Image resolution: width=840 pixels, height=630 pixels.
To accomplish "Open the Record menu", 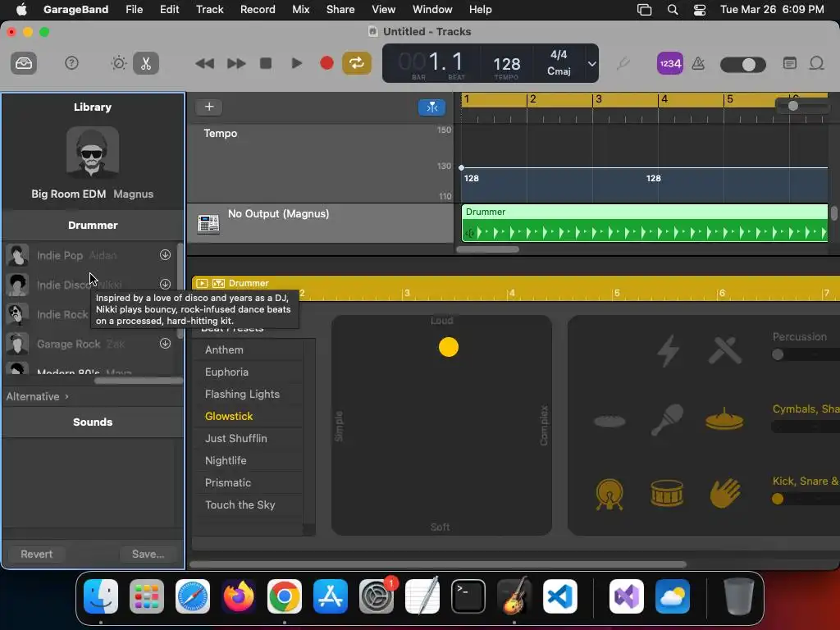I will coord(258,9).
